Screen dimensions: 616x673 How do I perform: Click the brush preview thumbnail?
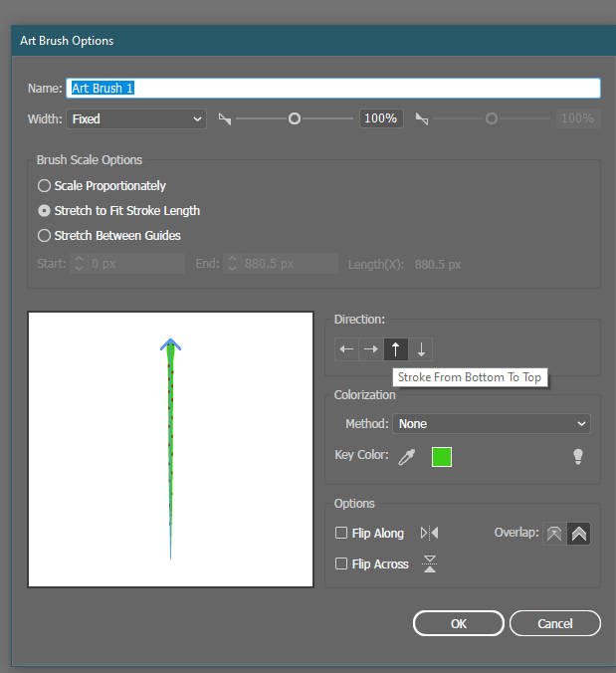click(171, 449)
